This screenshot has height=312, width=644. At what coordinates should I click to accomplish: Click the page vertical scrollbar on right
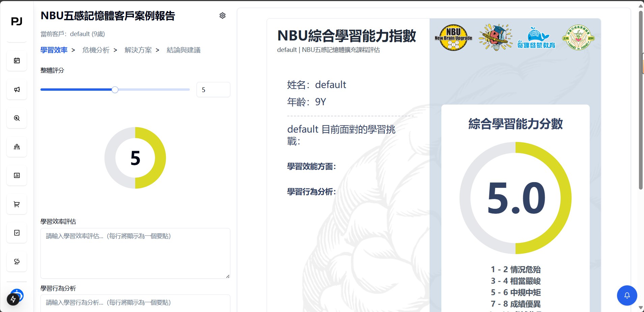[x=641, y=101]
